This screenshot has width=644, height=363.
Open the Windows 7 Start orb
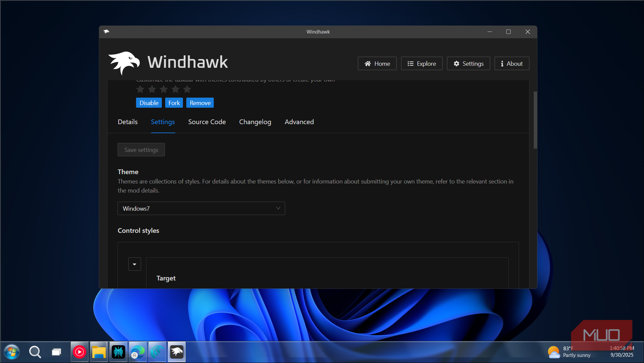point(12,352)
